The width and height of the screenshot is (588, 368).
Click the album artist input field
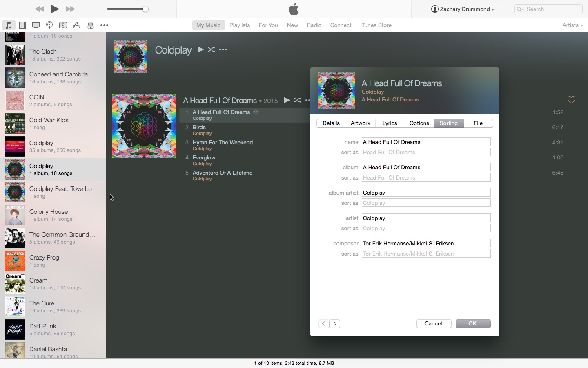pos(426,193)
